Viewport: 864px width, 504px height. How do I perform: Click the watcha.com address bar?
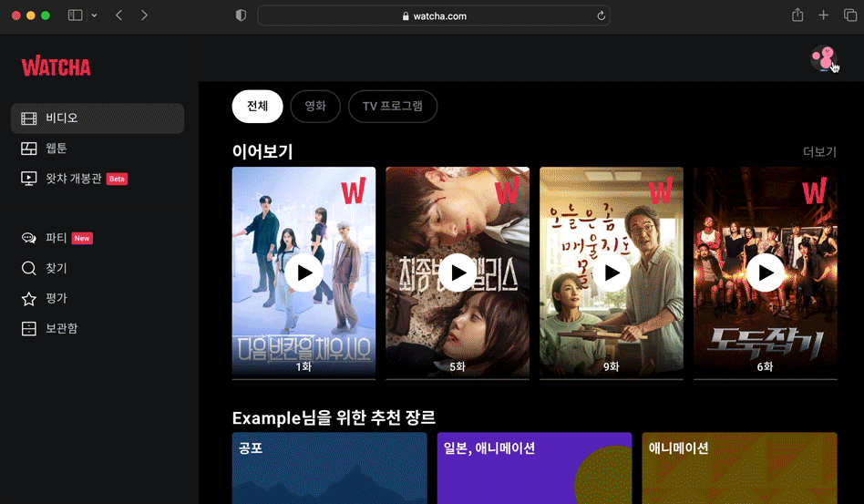pos(434,16)
